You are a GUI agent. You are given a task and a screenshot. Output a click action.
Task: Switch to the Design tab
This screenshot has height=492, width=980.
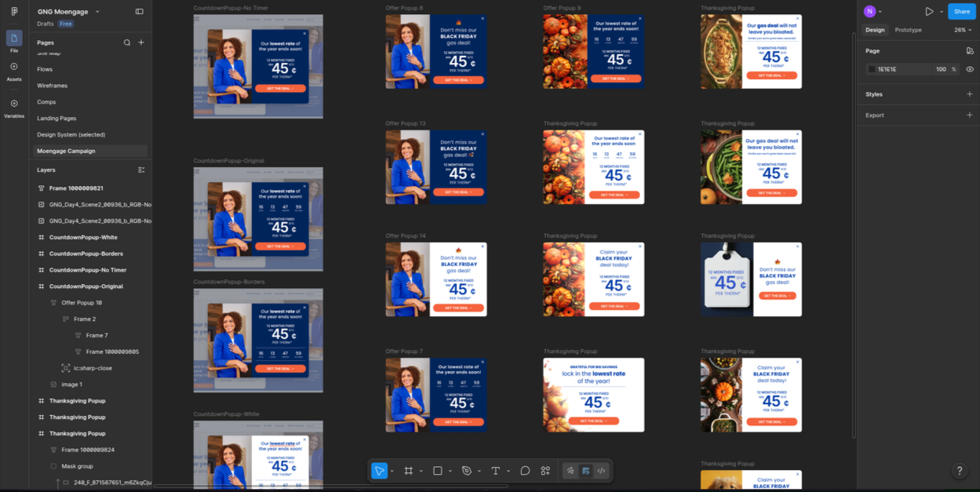click(x=875, y=30)
